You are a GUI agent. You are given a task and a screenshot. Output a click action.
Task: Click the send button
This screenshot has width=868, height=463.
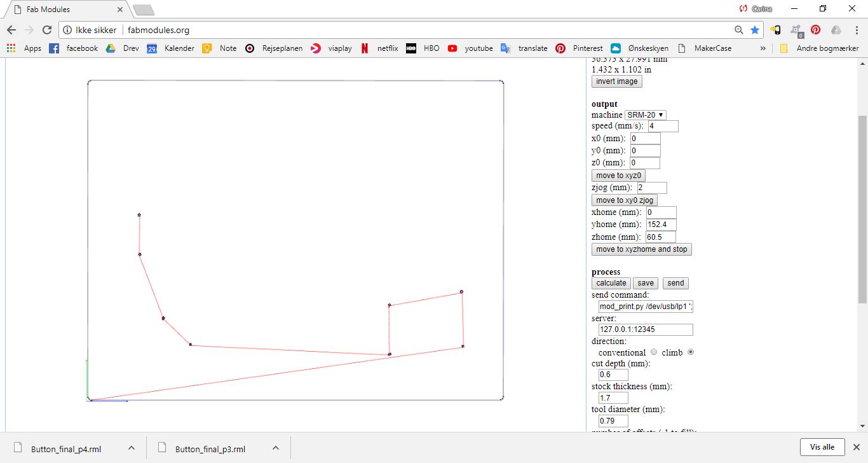click(676, 283)
